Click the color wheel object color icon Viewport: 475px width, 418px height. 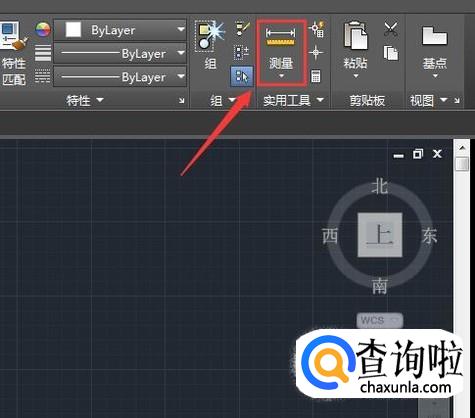click(x=43, y=30)
